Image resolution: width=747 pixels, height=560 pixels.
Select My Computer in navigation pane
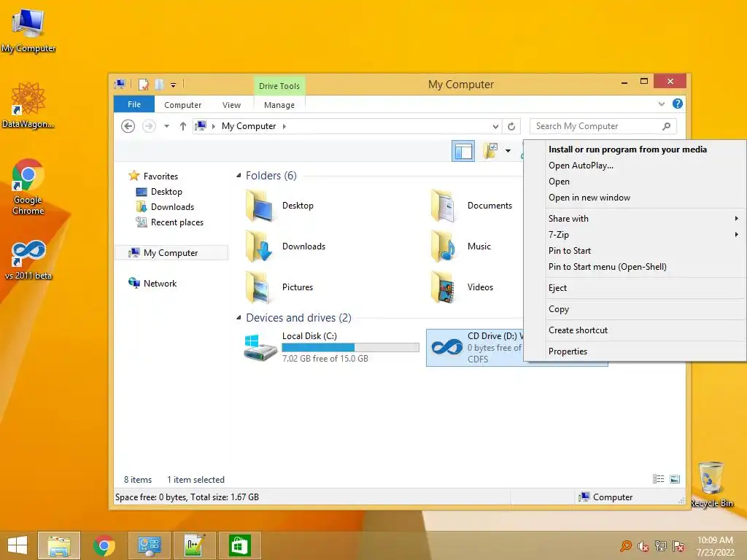pos(171,253)
